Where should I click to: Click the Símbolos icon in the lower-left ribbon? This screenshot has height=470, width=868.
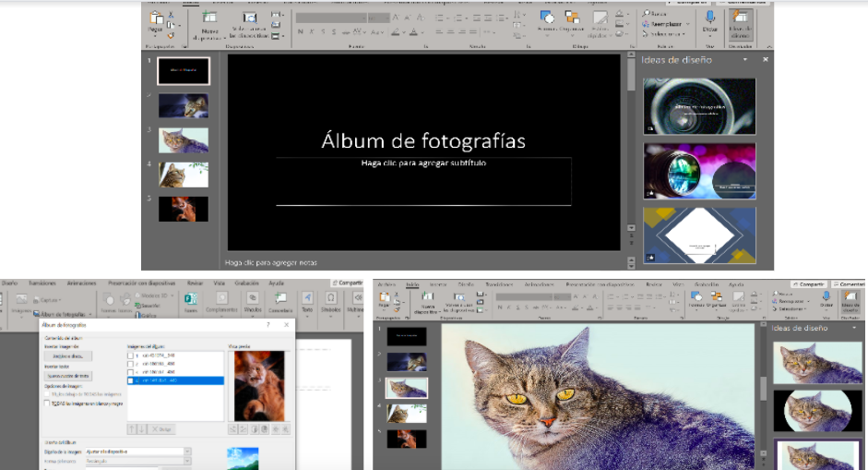(330, 298)
